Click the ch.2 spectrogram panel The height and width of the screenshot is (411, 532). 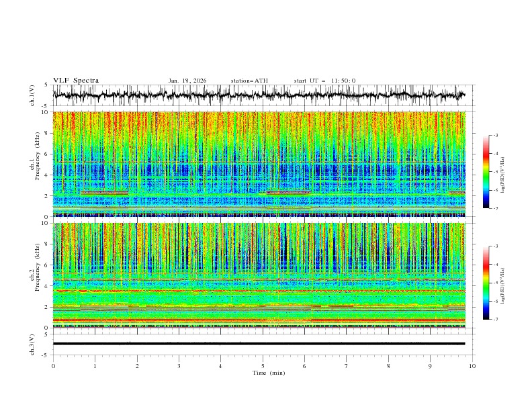(x=259, y=275)
